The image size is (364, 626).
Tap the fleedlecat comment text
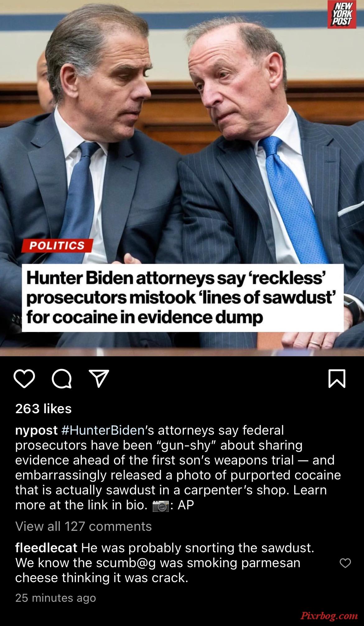coord(165,563)
